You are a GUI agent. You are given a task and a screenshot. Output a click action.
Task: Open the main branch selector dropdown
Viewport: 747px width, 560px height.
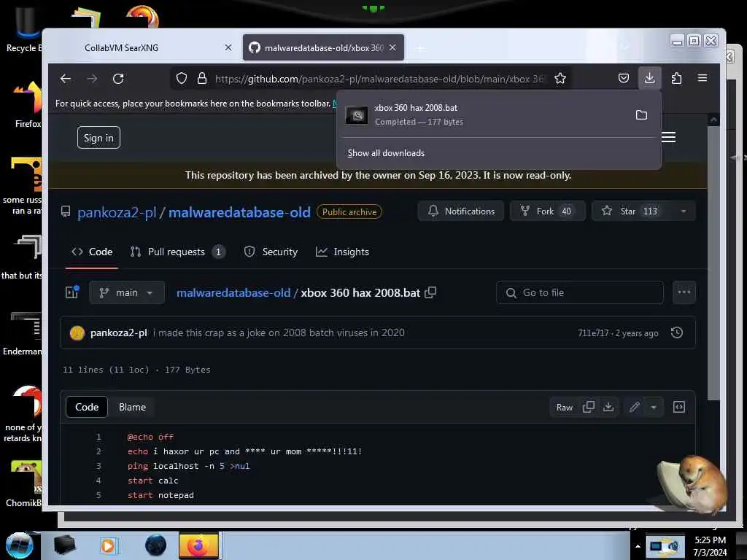point(127,292)
